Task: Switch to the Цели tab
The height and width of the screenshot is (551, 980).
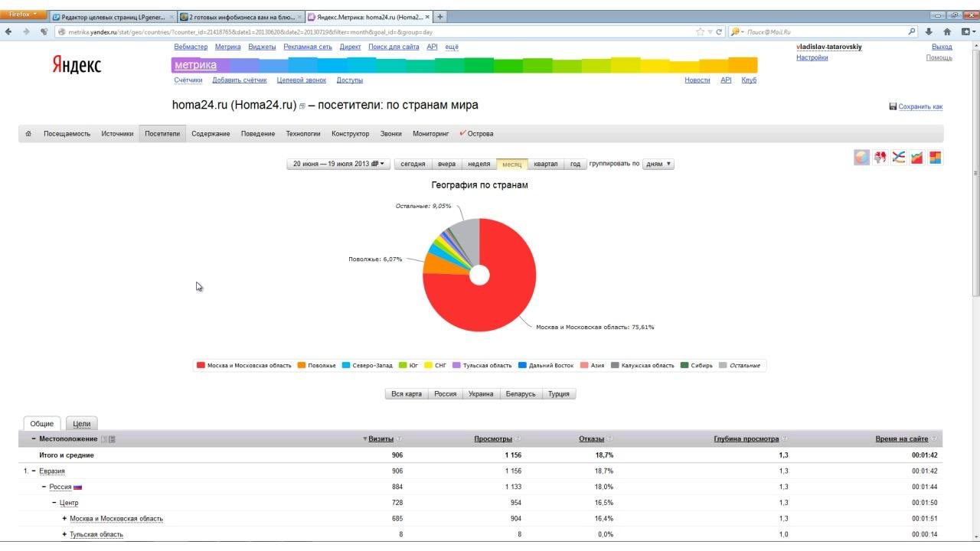Action: 81,423
